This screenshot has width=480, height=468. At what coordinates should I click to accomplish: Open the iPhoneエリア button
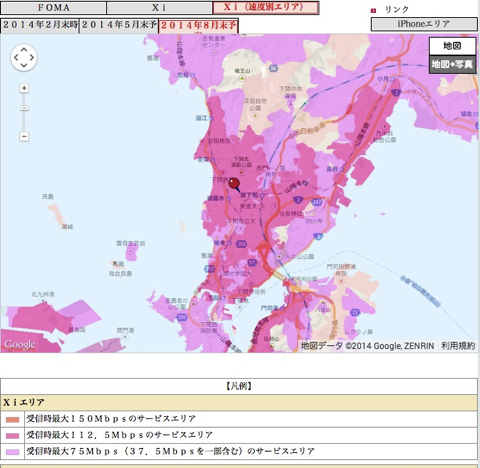424,24
